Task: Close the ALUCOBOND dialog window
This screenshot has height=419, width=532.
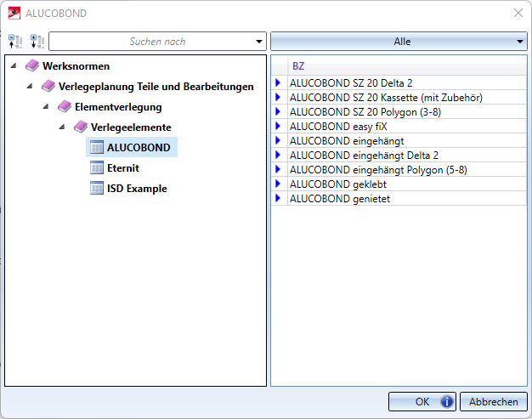Action: coord(518,13)
